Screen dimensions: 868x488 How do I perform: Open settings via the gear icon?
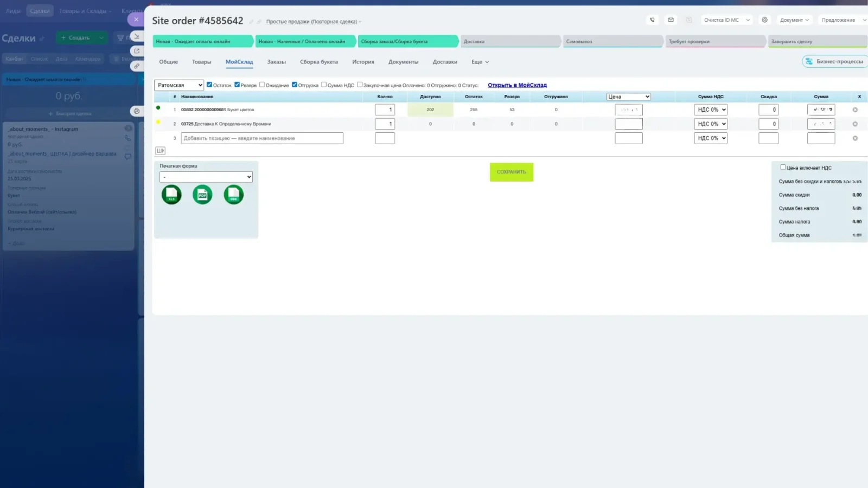point(764,20)
